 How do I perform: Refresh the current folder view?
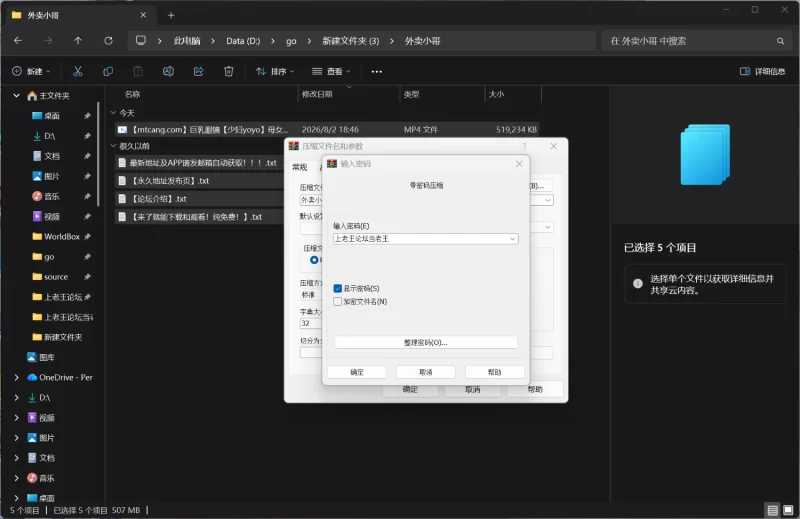(x=108, y=40)
